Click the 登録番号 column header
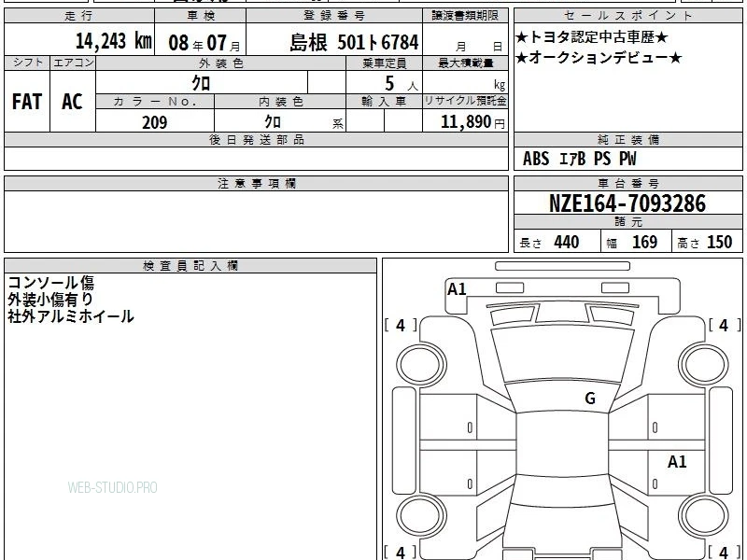The image size is (747, 560). point(334,16)
